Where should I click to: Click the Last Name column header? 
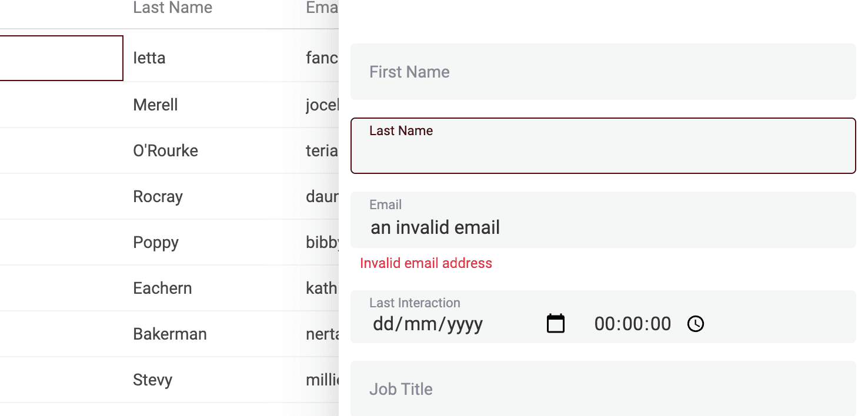click(173, 8)
